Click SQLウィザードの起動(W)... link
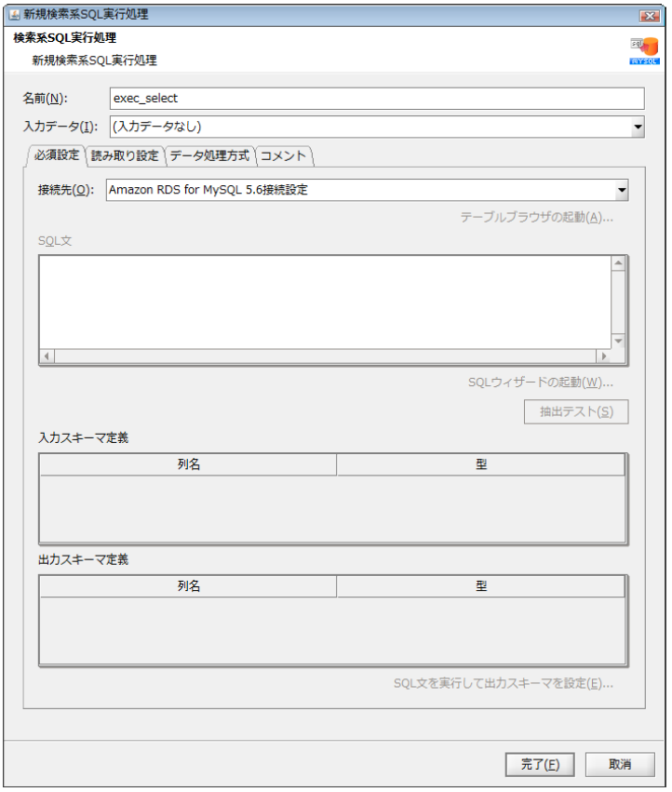This screenshot has height=792, width=672. point(541,383)
